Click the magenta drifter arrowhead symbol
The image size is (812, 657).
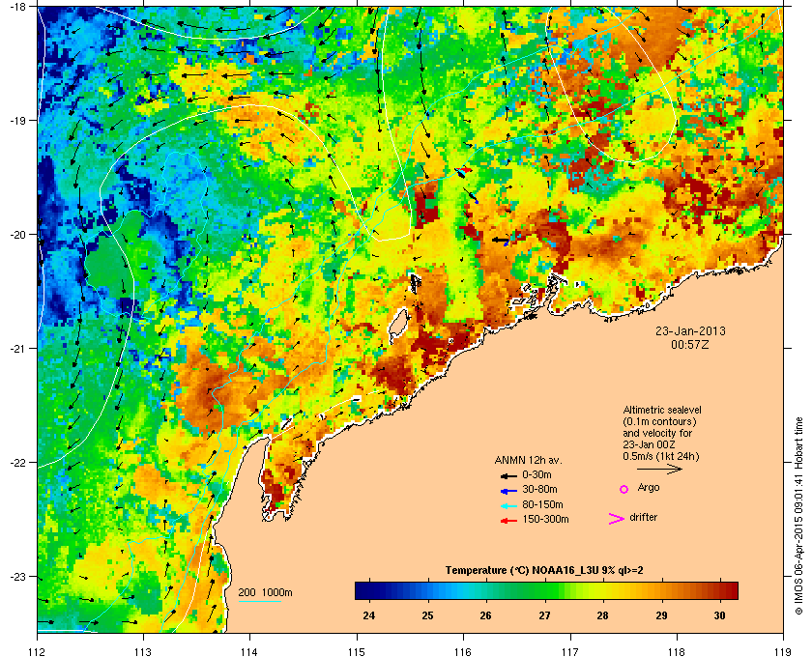(617, 519)
